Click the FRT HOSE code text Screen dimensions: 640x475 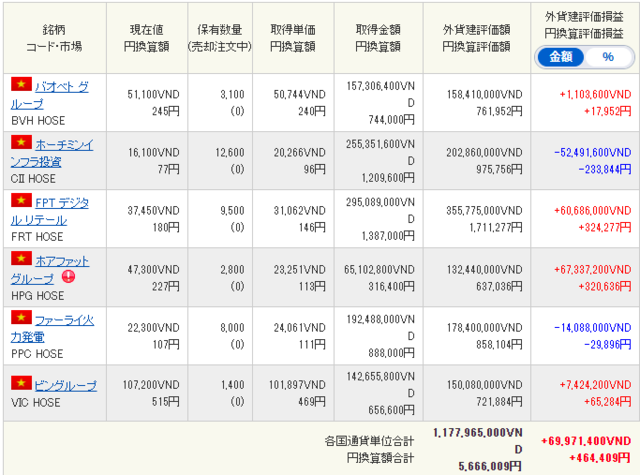click(x=37, y=237)
